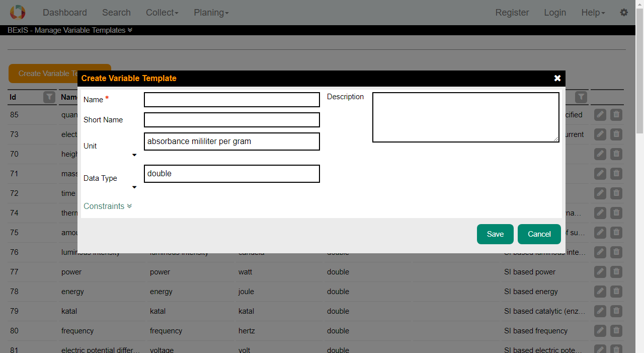Open the Login page
The width and height of the screenshot is (644, 353).
click(555, 13)
